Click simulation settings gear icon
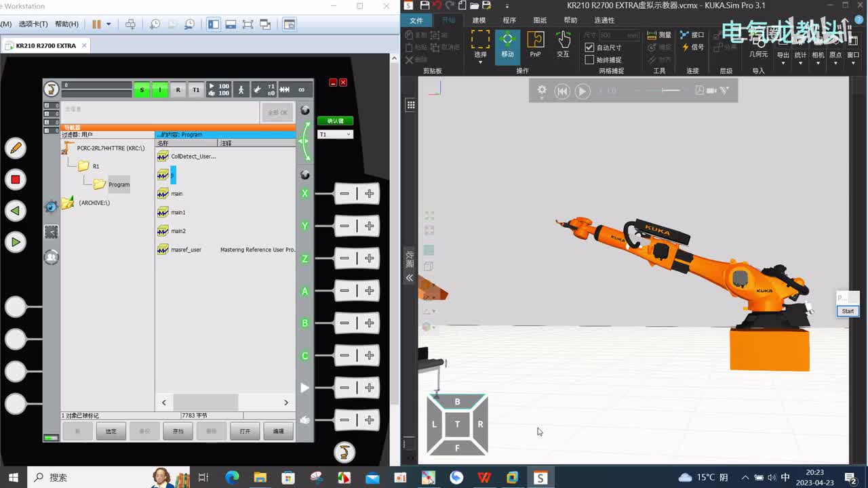This screenshot has width=868, height=488. tap(542, 90)
